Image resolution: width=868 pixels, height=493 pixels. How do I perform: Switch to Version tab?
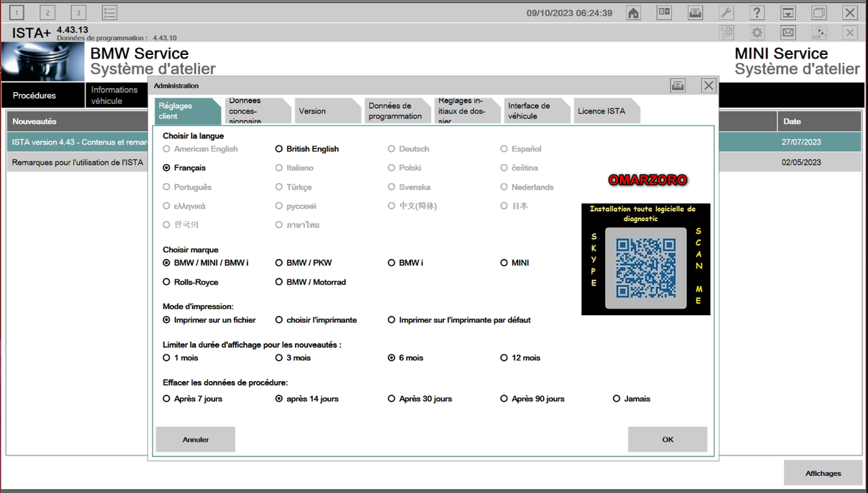click(327, 111)
